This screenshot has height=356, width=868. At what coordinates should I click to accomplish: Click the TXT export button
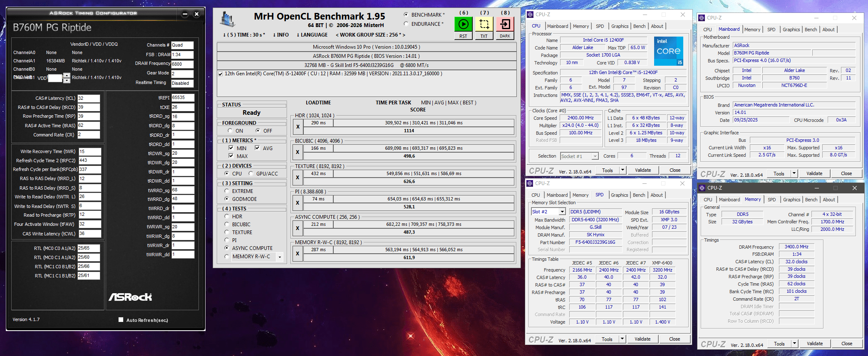484,36
